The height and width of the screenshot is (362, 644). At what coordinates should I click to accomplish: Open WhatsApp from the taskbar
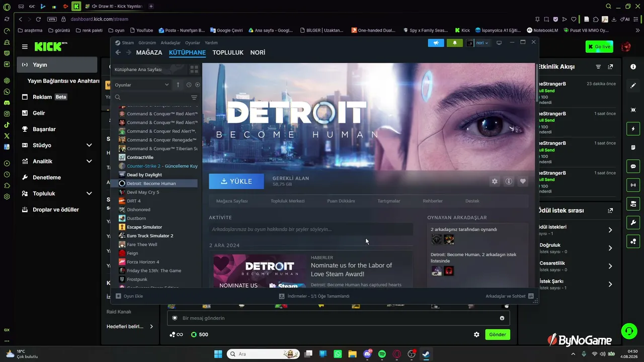(x=338, y=354)
